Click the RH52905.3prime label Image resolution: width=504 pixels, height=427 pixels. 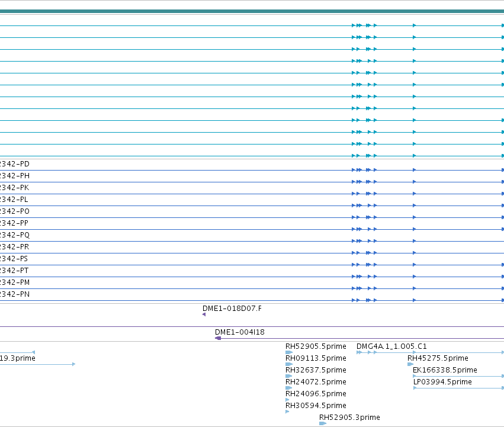(349, 418)
